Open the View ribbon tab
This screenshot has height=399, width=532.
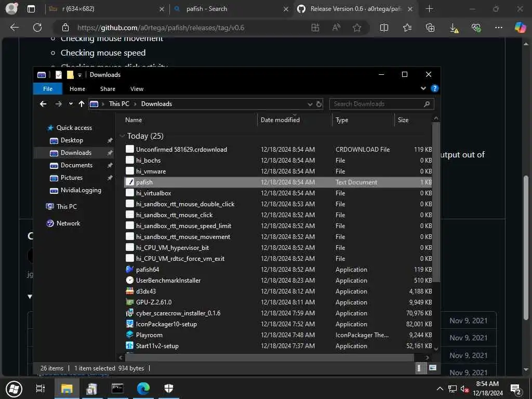coord(137,88)
